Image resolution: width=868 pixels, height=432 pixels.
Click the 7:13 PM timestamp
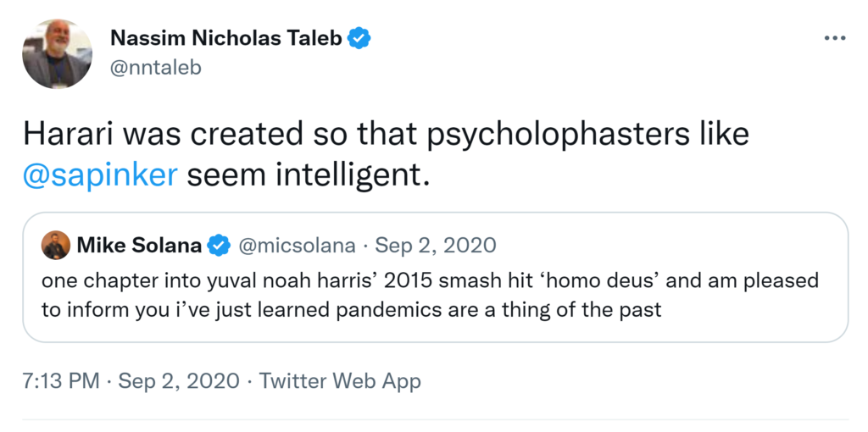pyautogui.click(x=61, y=381)
